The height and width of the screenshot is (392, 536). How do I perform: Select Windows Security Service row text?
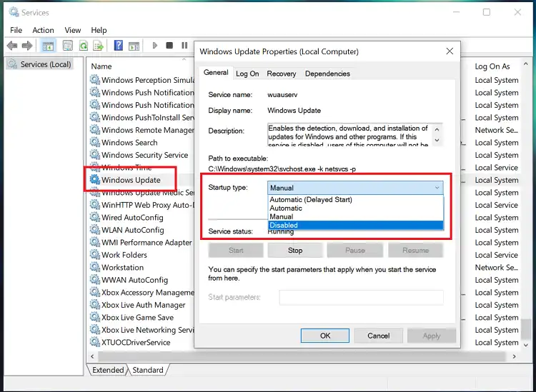point(144,155)
